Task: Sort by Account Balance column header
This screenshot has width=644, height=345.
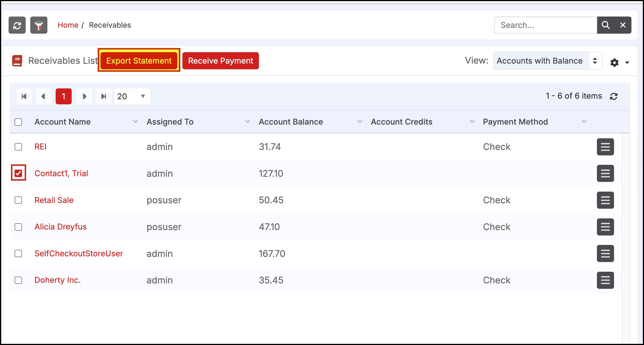Action: 291,122
